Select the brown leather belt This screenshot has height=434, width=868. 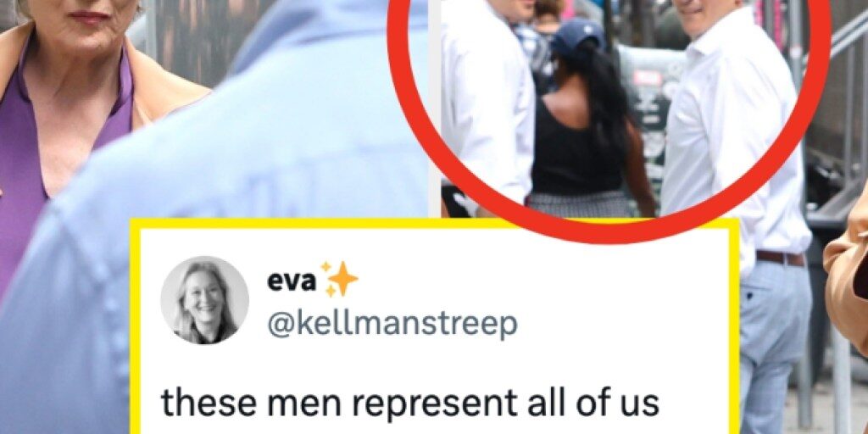click(781, 258)
